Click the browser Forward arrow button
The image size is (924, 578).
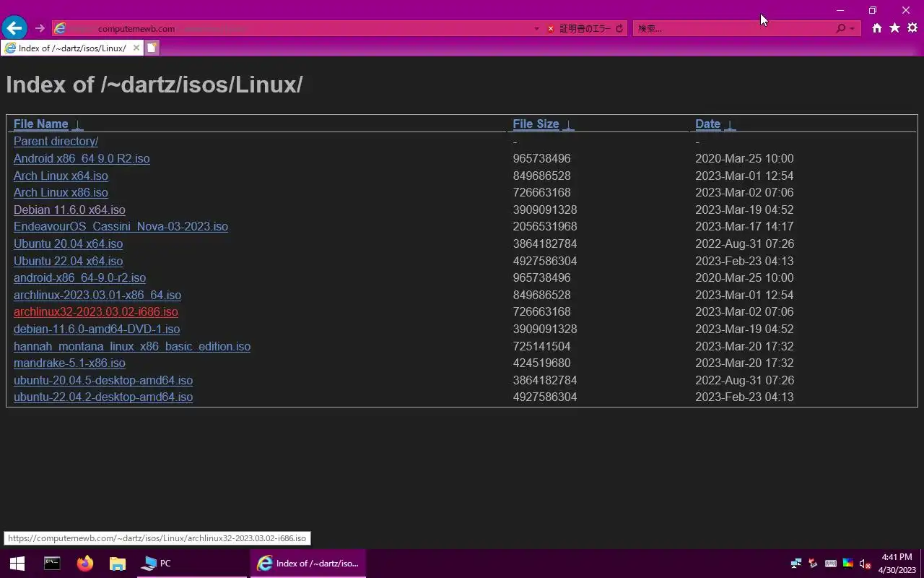[40, 28]
